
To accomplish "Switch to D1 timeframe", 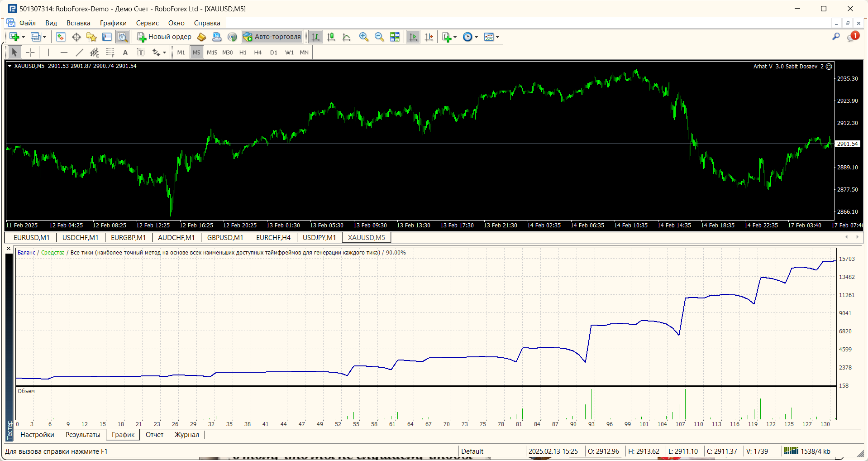I will tap(274, 53).
